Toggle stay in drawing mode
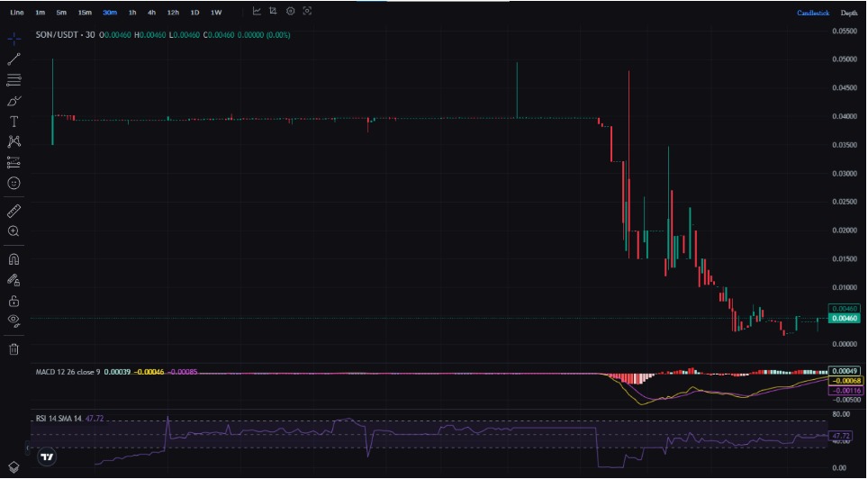 [14, 280]
